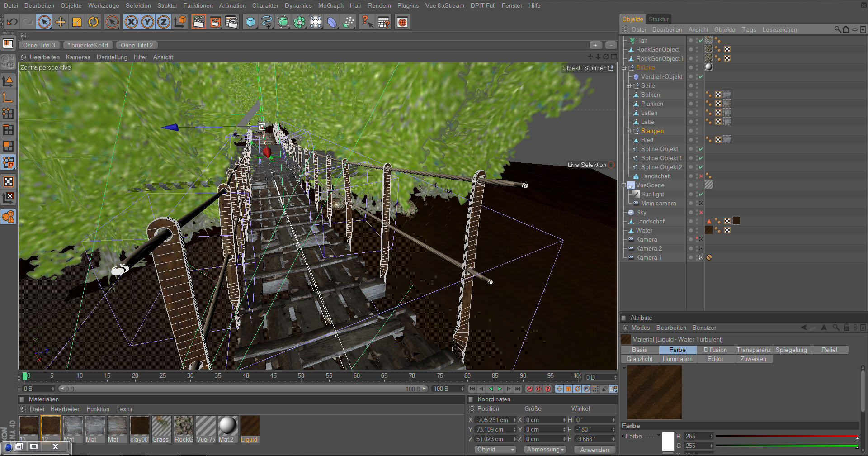
Task: Open the MoGraph menu
Action: click(x=330, y=5)
